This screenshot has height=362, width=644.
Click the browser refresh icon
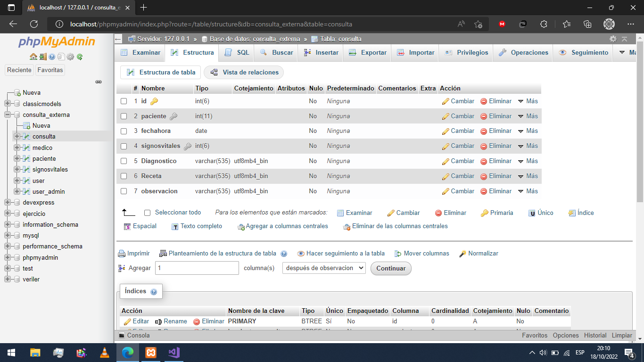point(34,24)
